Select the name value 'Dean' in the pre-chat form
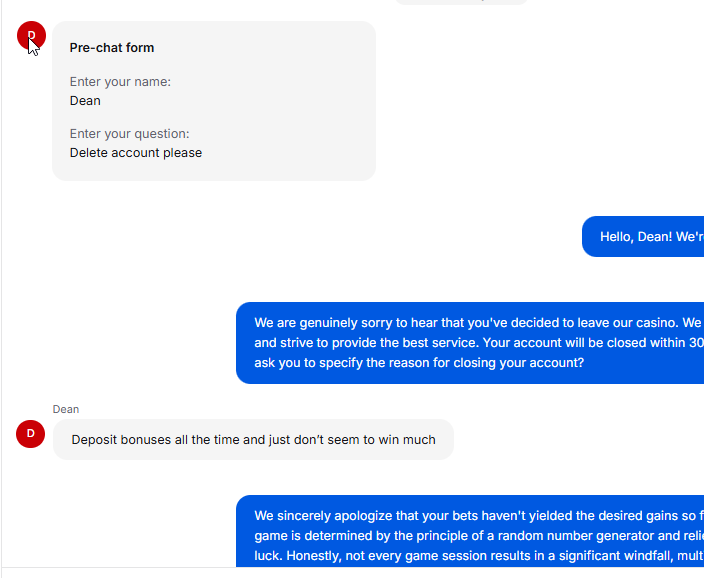This screenshot has height=578, width=704. 85,101
